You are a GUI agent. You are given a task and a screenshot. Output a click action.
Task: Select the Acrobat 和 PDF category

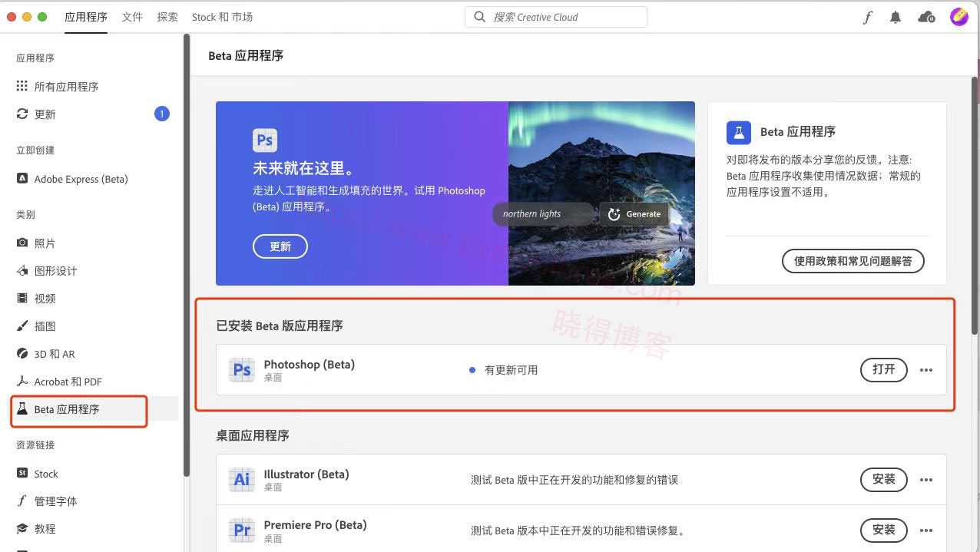(68, 382)
